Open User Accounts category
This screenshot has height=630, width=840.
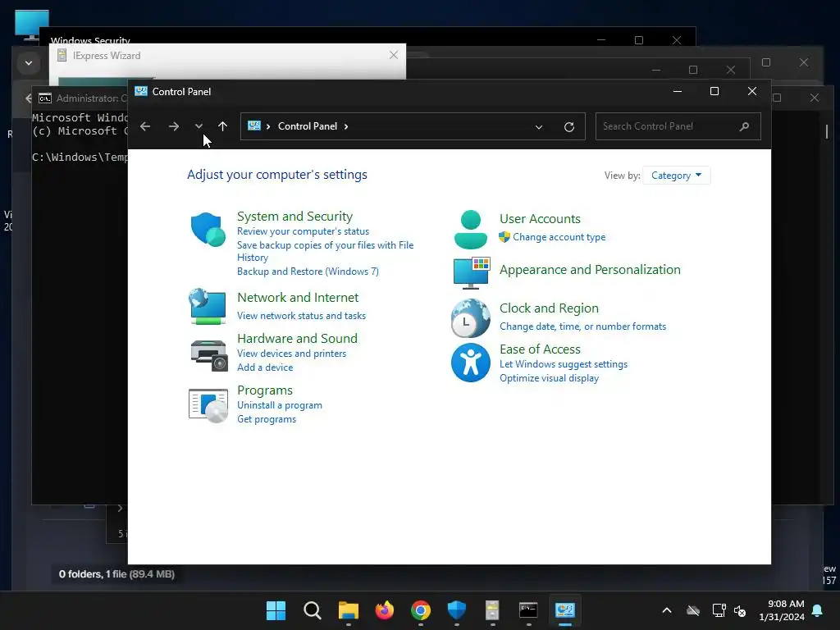[540, 219]
